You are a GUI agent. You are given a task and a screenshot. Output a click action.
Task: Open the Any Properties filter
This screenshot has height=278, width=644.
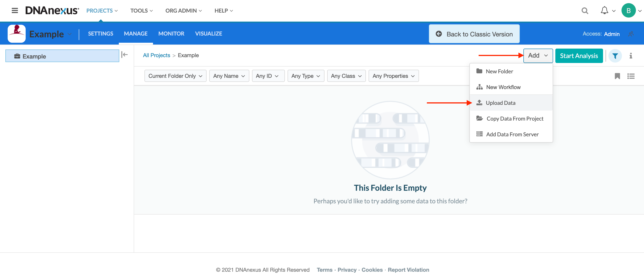(x=394, y=76)
